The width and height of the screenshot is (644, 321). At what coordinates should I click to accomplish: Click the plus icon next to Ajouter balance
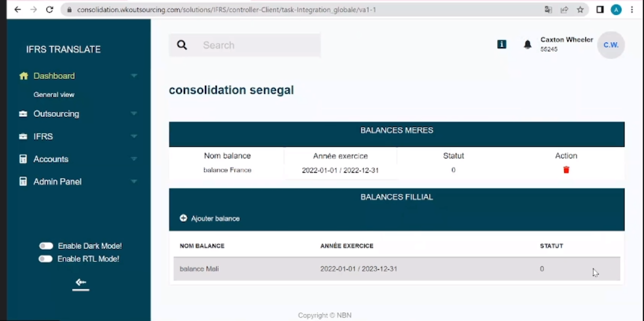tap(183, 218)
